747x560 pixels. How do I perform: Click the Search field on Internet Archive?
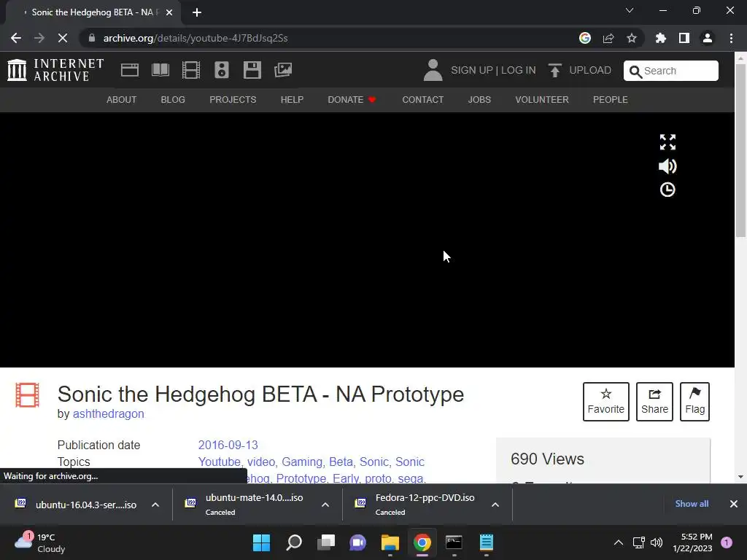point(671,71)
